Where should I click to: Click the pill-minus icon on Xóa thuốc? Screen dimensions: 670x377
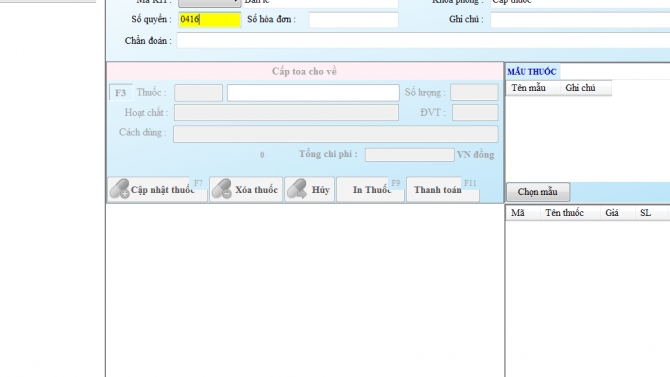[222, 189]
